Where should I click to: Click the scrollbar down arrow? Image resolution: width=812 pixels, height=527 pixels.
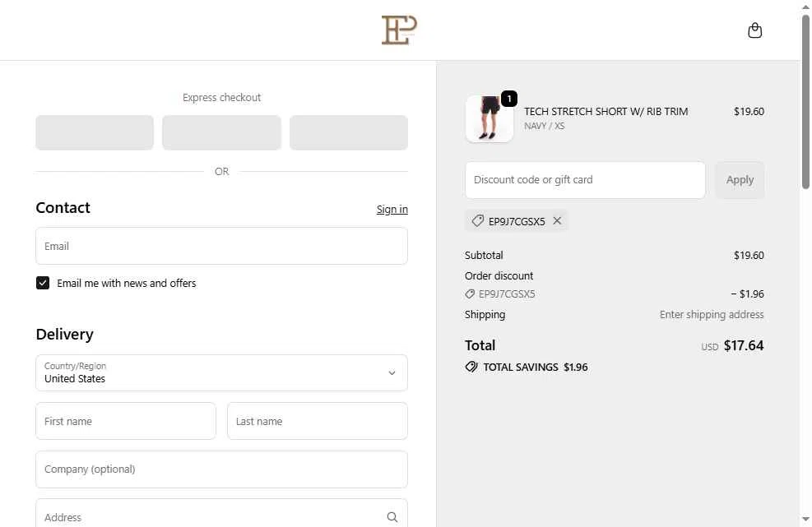pos(805,519)
